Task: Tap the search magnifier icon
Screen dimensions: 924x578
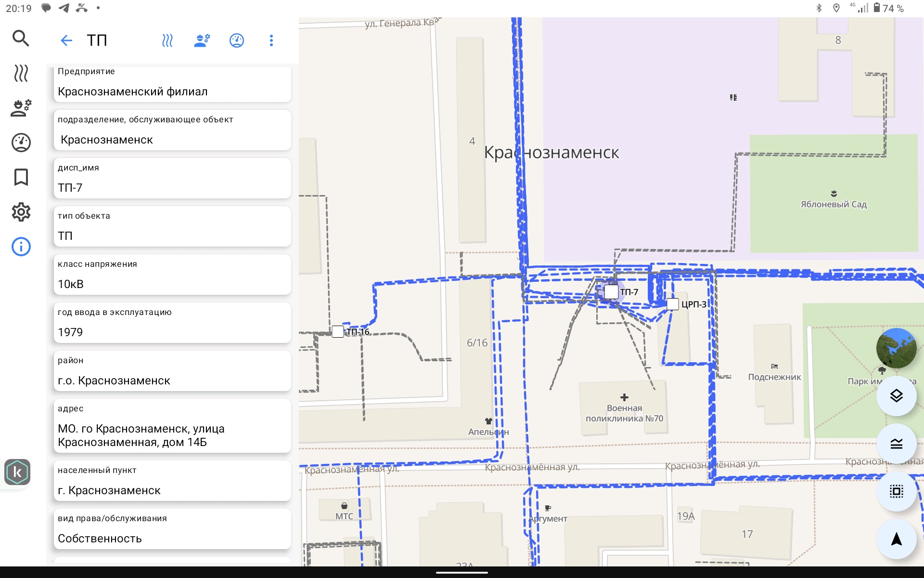Action: [21, 38]
